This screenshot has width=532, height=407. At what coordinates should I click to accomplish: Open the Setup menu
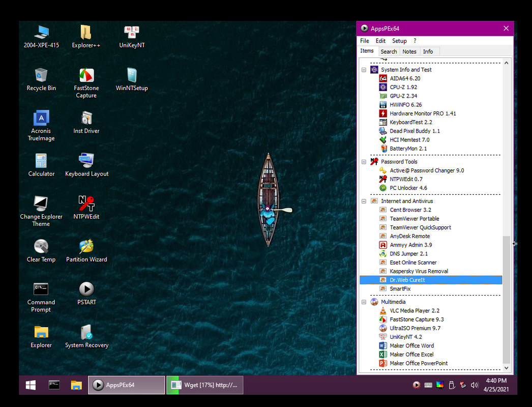tap(399, 41)
